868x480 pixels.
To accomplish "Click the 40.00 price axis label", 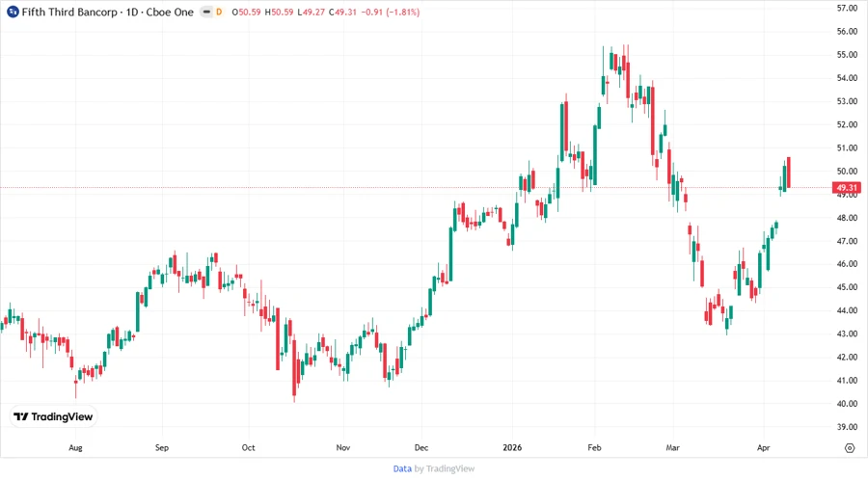I will 847,404.
